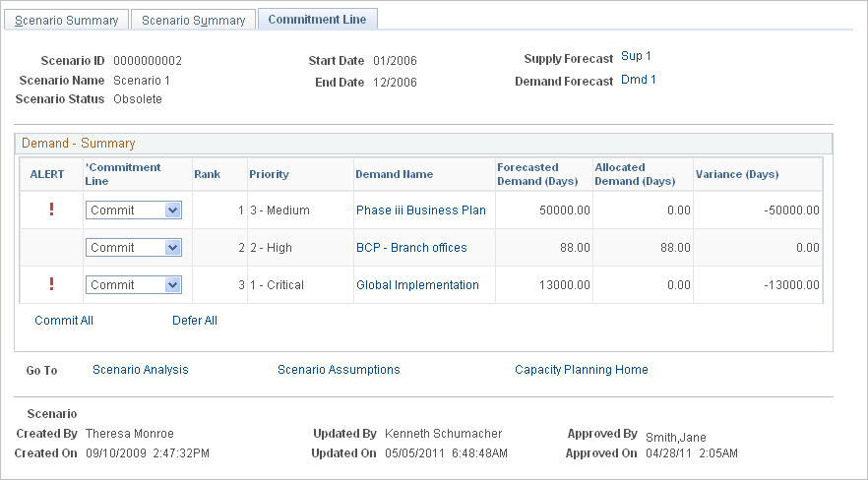Click the red alert icon for Global Implementation
The width and height of the screenshot is (868, 480).
(51, 284)
